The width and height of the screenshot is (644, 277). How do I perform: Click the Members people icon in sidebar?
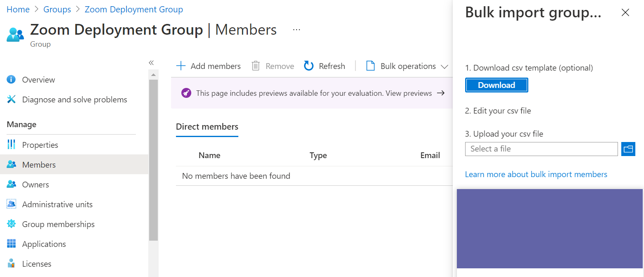tap(11, 165)
